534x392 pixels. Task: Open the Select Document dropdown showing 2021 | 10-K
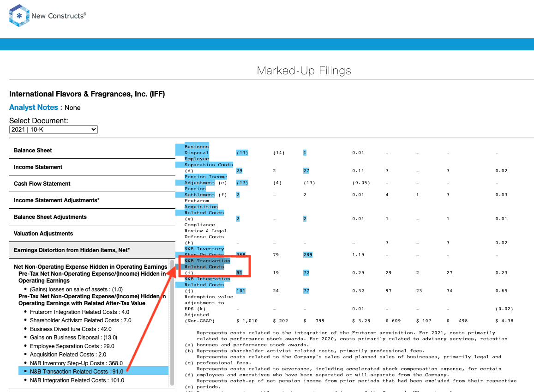click(54, 129)
